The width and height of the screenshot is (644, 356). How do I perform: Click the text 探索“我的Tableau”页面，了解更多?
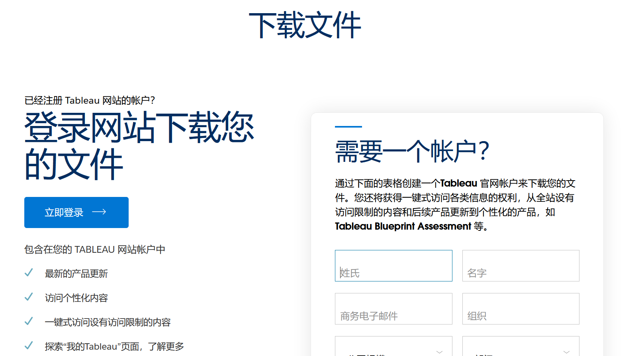pos(115,346)
